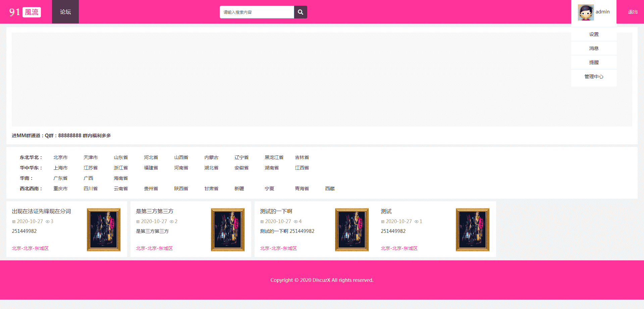Click the 退出 logout link
Viewport: 644px width, 309px height.
coord(633,12)
